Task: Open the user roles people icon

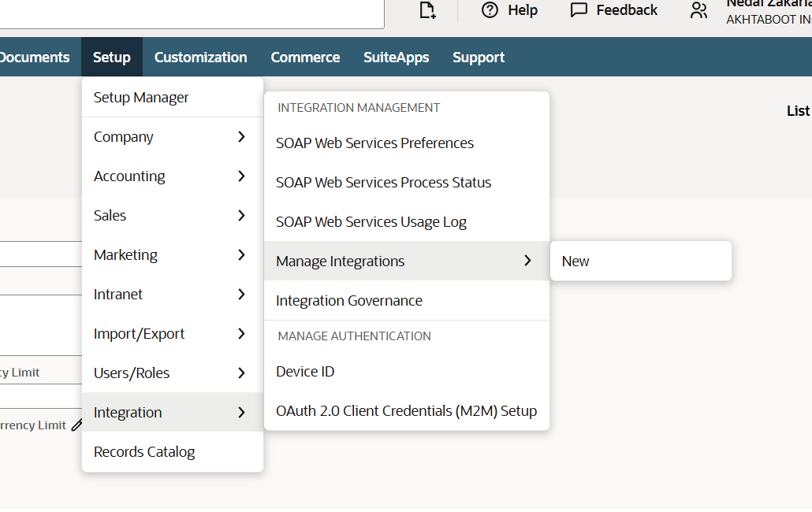Action: click(x=698, y=10)
